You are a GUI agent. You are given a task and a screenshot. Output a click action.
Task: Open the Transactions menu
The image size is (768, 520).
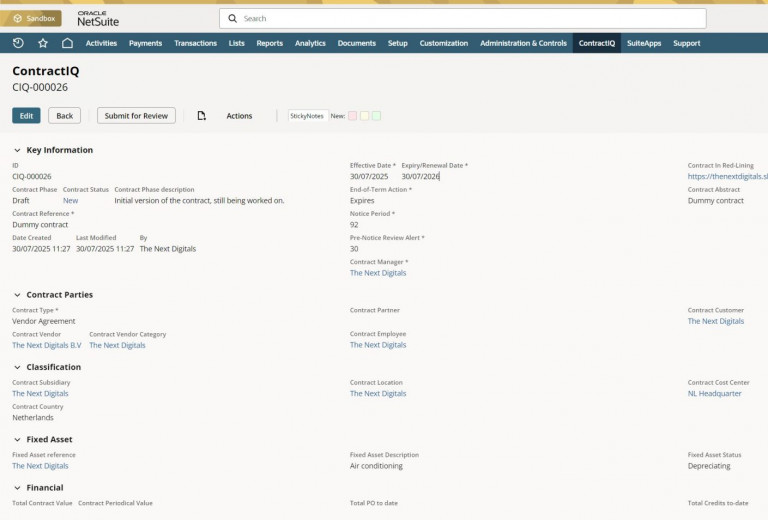pyautogui.click(x=195, y=43)
